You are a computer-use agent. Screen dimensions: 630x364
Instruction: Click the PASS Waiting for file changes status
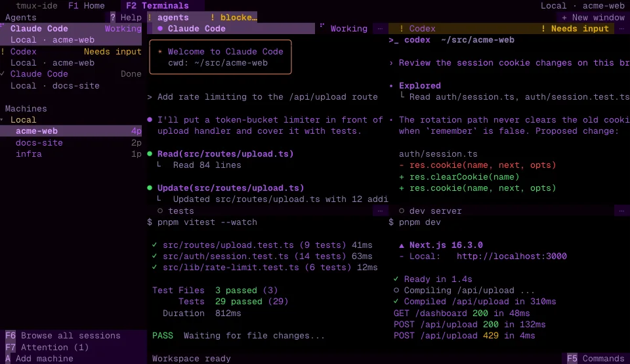pyautogui.click(x=238, y=336)
